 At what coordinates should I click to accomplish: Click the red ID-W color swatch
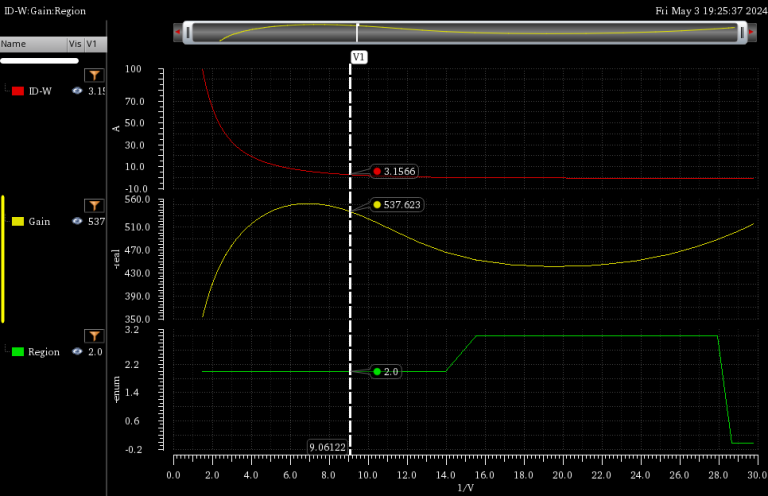click(17, 91)
